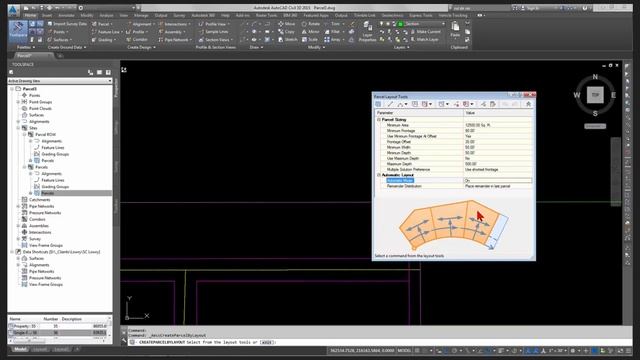Click the Sign In button in title bar
This screenshot has height=360, width=640.
(x=530, y=8)
